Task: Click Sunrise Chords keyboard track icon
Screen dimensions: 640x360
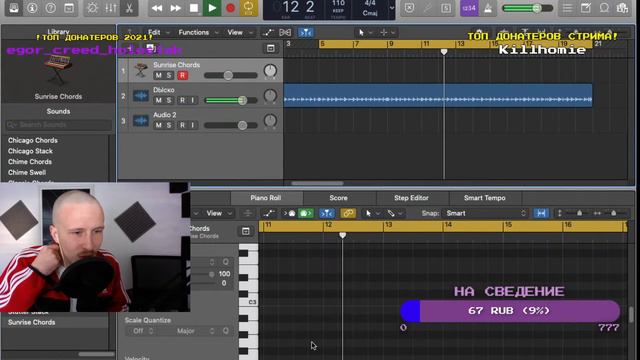Action: click(141, 70)
